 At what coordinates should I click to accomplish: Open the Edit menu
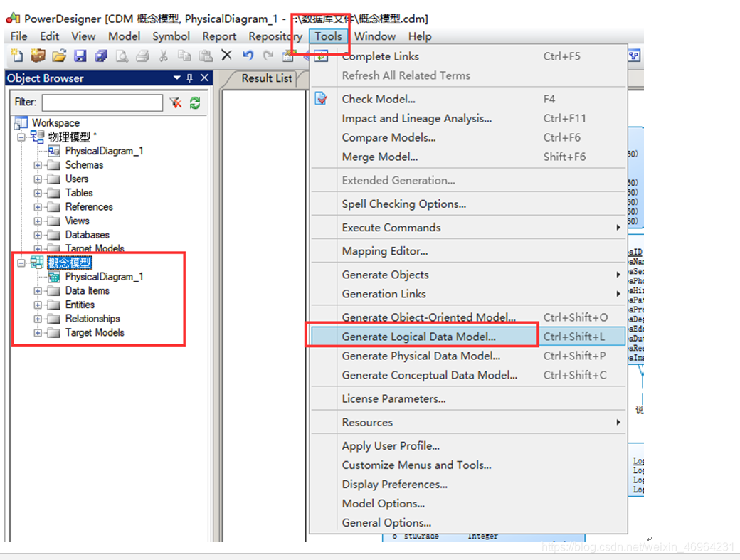[50, 36]
